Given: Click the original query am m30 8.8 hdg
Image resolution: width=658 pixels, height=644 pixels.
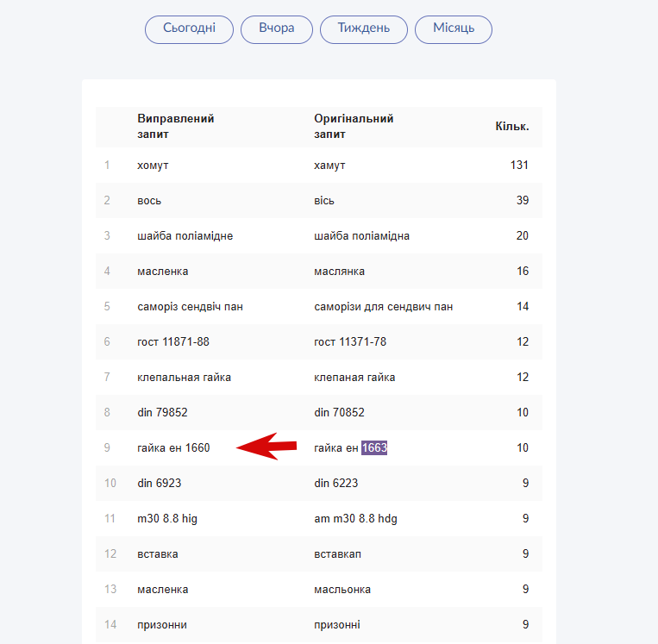Looking at the screenshot, I should click(355, 518).
